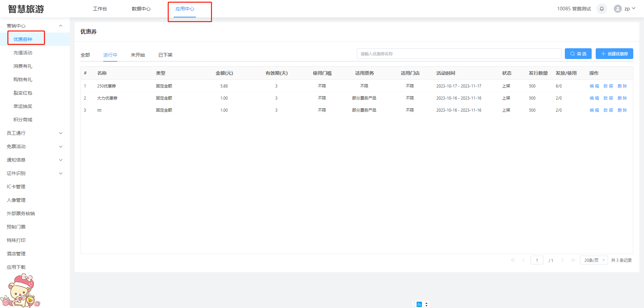The image size is (644, 308).
Task: Open the 20条/页 page size dropdown
Action: (x=594, y=260)
